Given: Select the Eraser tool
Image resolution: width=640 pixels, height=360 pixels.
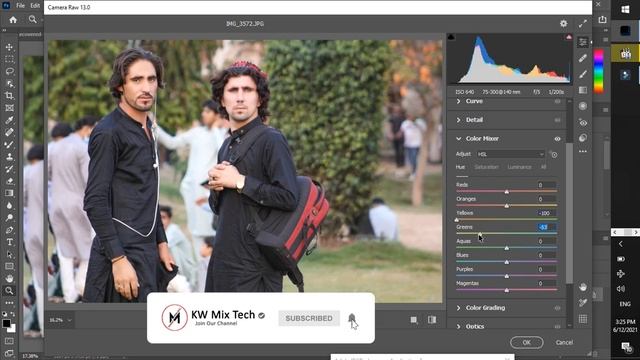Looking at the screenshot, I should 9,181.
